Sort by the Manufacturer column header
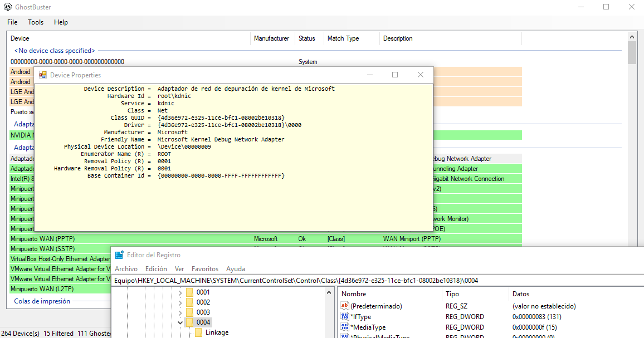Viewport: 644px width, 338px height. 273,38
